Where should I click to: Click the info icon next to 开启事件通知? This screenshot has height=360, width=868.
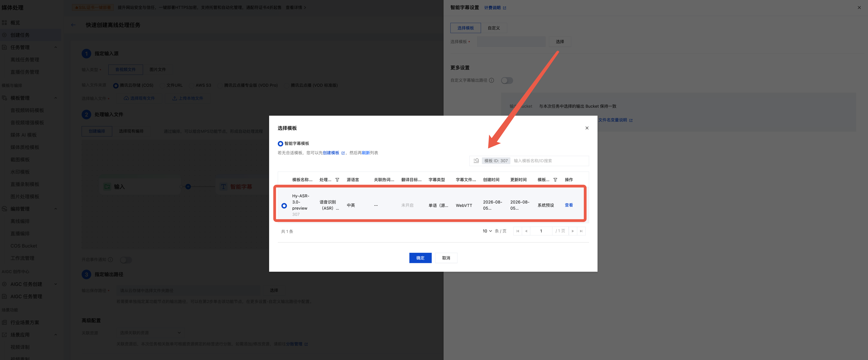(111, 260)
